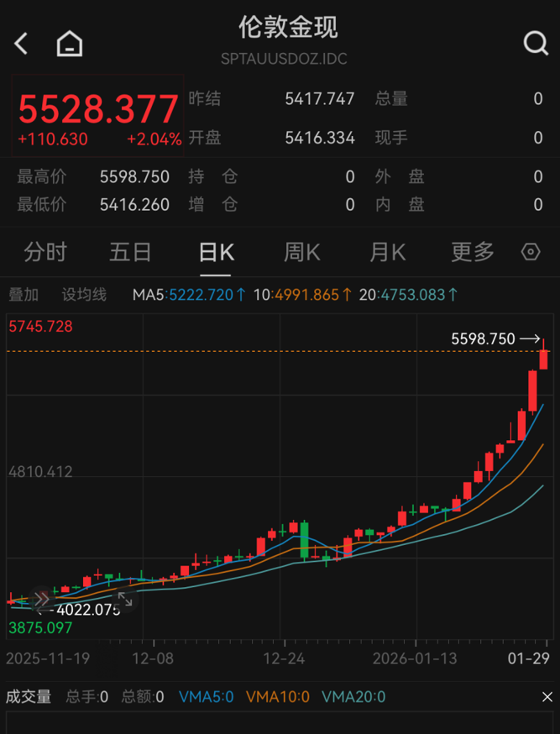The image size is (560, 734).
Task: Select the 月K monthly candlestick tab
Action: point(387,252)
